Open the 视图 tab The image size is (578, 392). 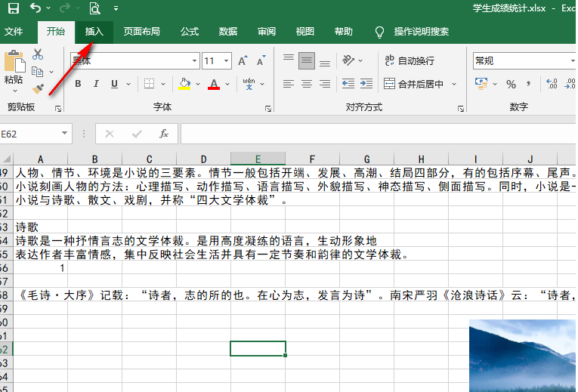304,32
